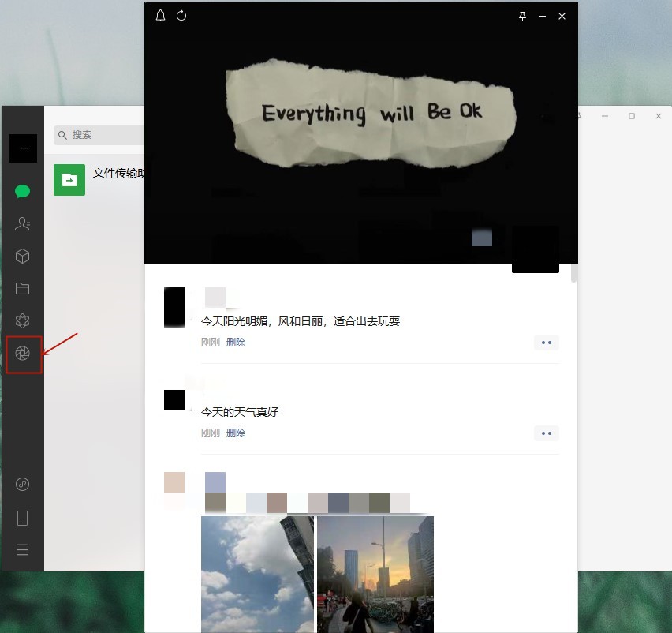Open the Mini Programs panel icon

(22, 484)
